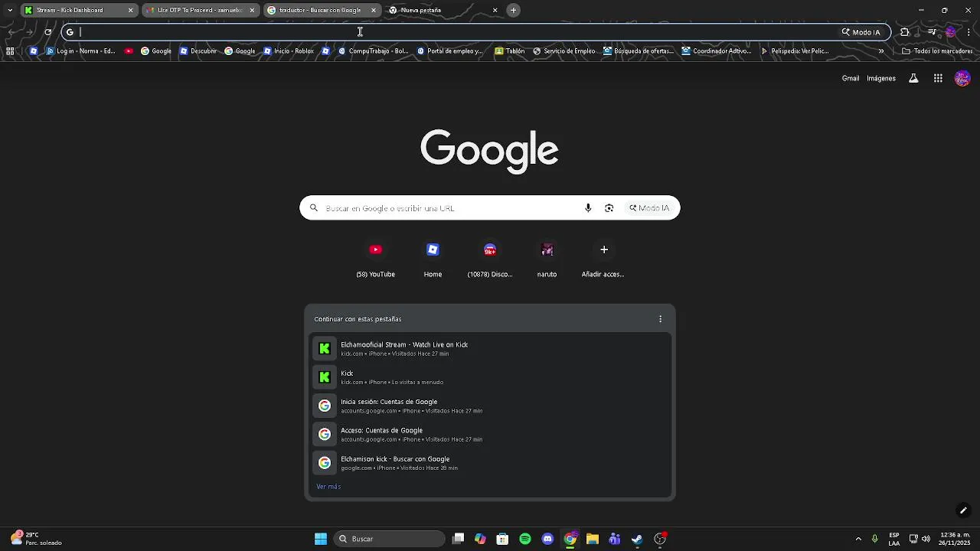
Task: Open the Chrome profile avatar in toolbar
Action: (951, 32)
